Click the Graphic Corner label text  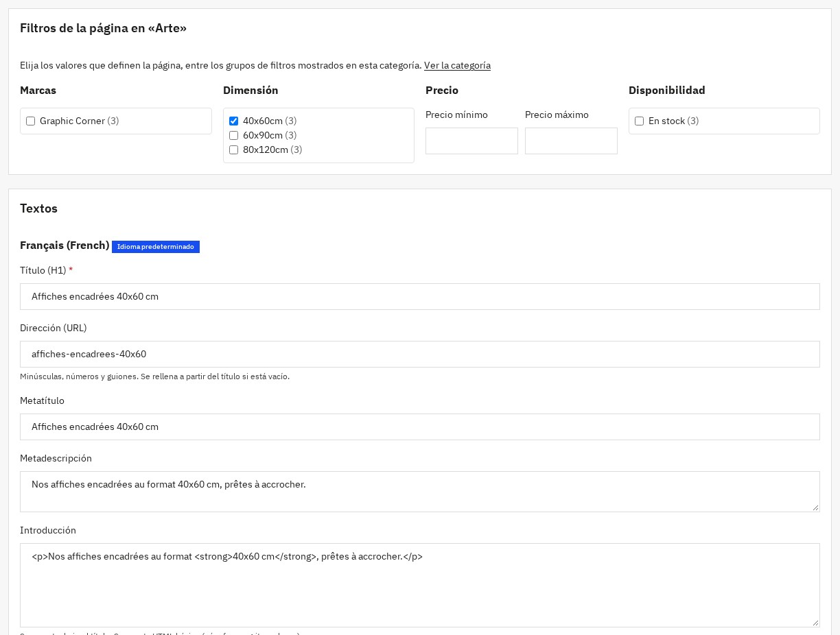click(72, 121)
